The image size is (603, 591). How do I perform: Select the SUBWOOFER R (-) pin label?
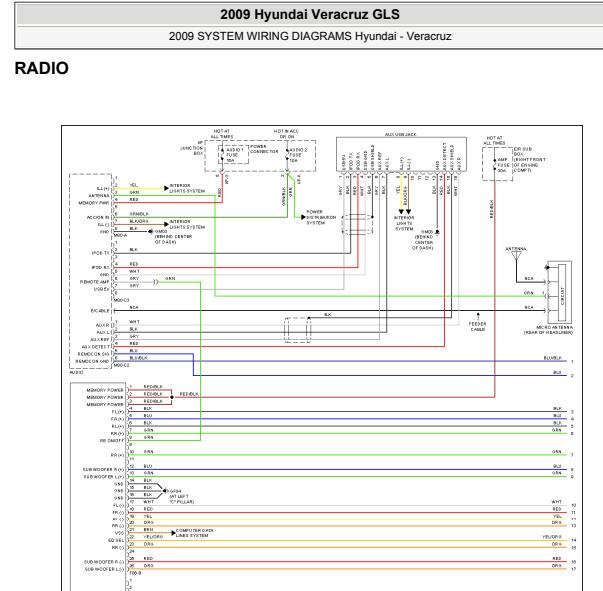pos(104,562)
